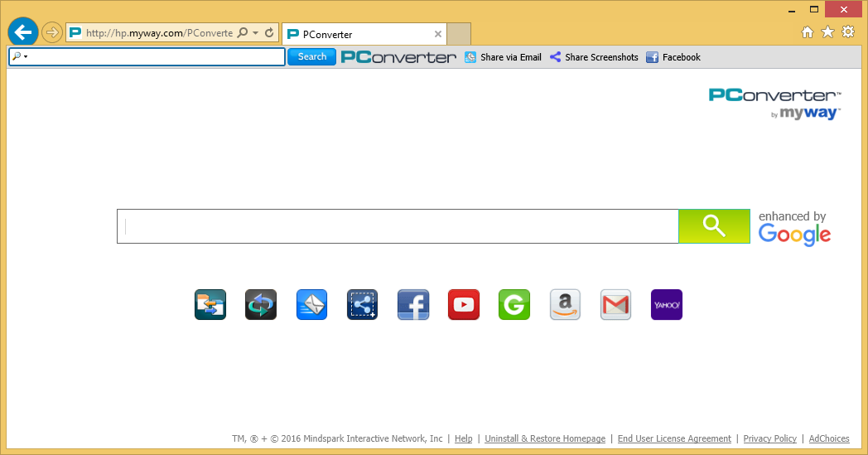This screenshot has width=868, height=455.
Task: Open the circular sync arrows shortcut icon
Action: click(261, 305)
